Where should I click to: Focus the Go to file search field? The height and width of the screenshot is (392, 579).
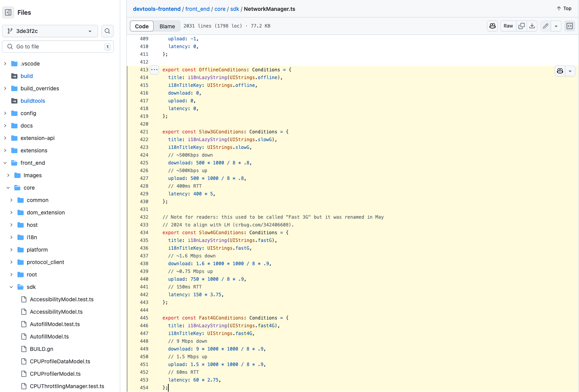(x=58, y=47)
